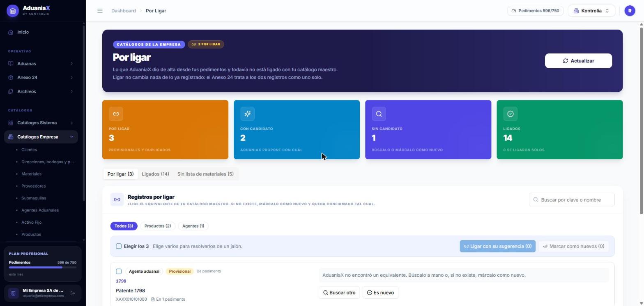Expand Catálogos Sistema chevron
644x306 pixels.
[x=71, y=123]
